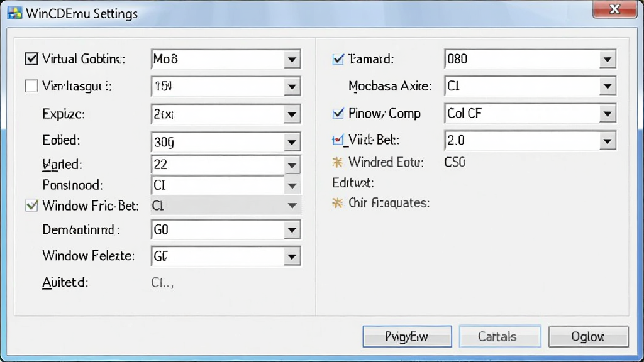Expand the Mocbasa Axire dropdown
Viewport: 644px width, 362px height.
click(x=530, y=86)
